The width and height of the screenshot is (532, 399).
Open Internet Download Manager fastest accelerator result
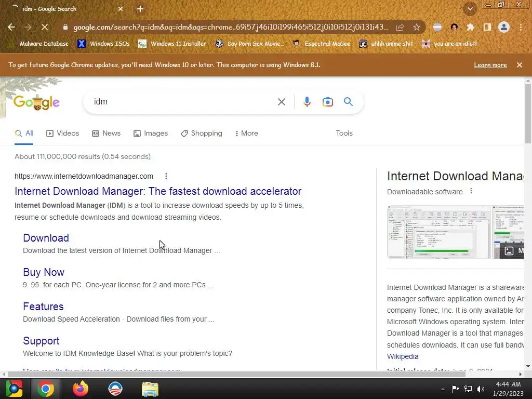tap(158, 191)
